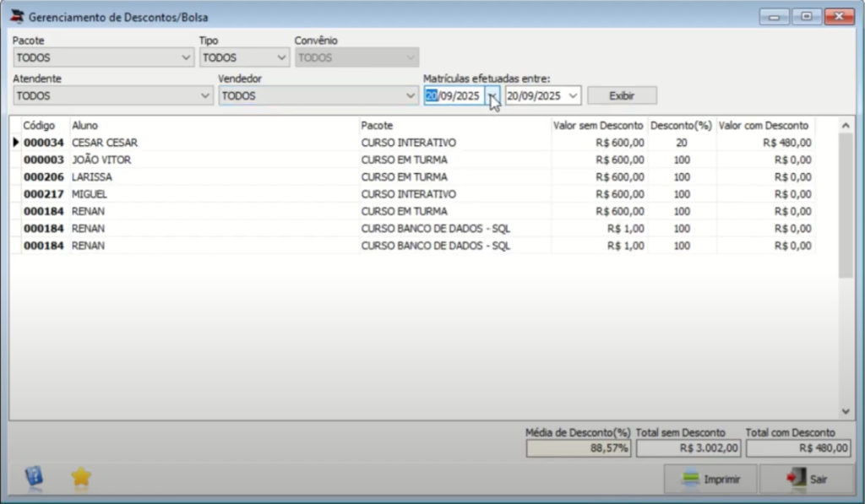Open the Pacote dropdown
The image size is (865, 504).
[x=103, y=57]
